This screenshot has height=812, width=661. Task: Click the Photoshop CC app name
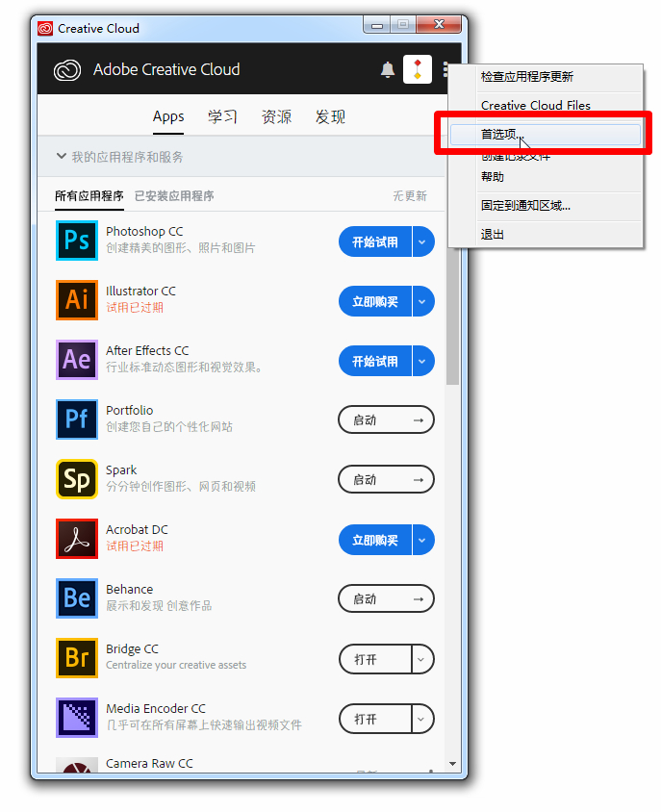(x=144, y=232)
